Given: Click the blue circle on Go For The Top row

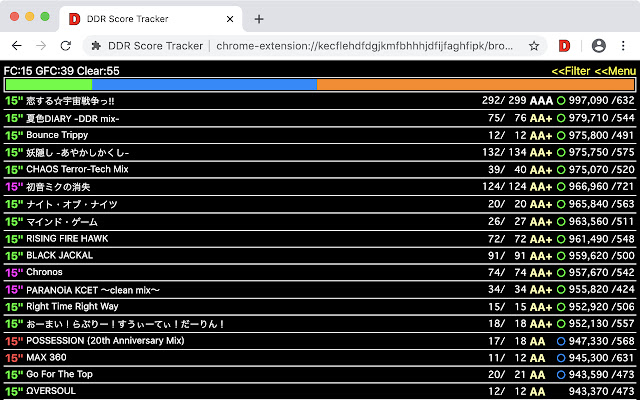Looking at the screenshot, I should 561,375.
